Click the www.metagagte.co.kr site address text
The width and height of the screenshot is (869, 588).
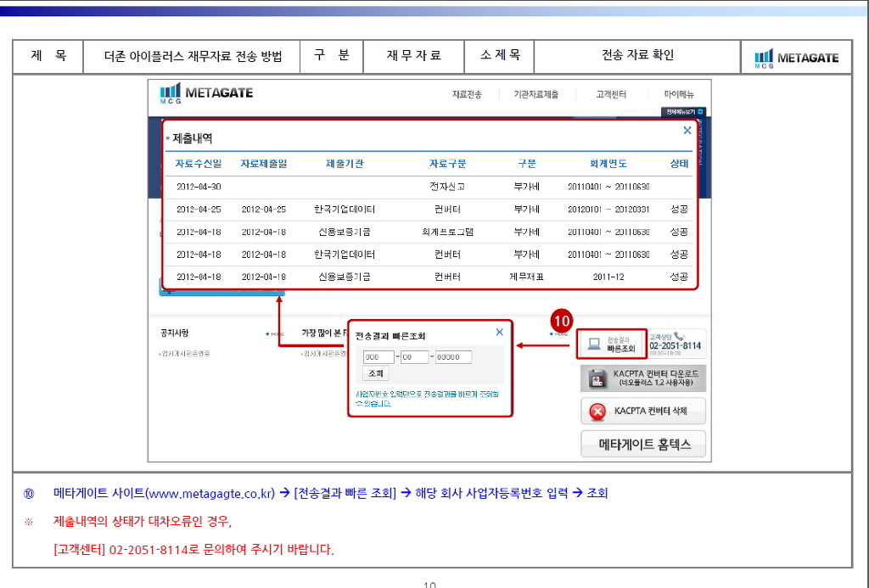(210, 493)
